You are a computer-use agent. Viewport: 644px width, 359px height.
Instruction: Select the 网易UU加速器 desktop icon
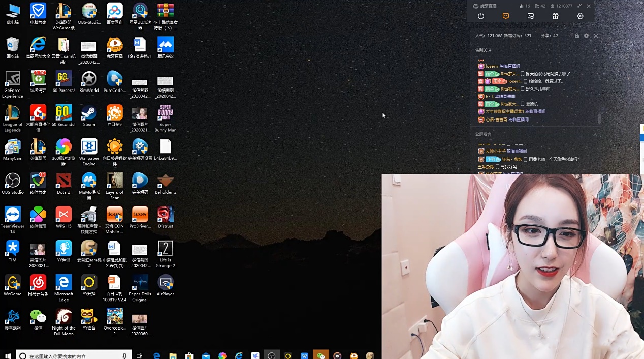140,16
